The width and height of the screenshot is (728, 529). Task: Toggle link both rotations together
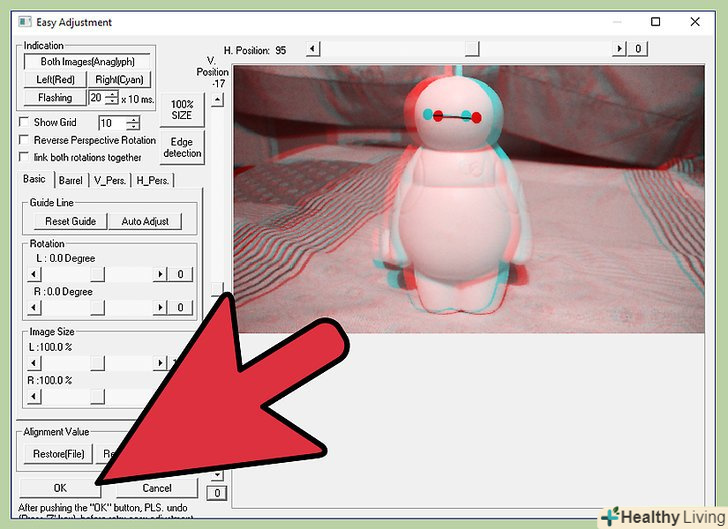point(24,157)
